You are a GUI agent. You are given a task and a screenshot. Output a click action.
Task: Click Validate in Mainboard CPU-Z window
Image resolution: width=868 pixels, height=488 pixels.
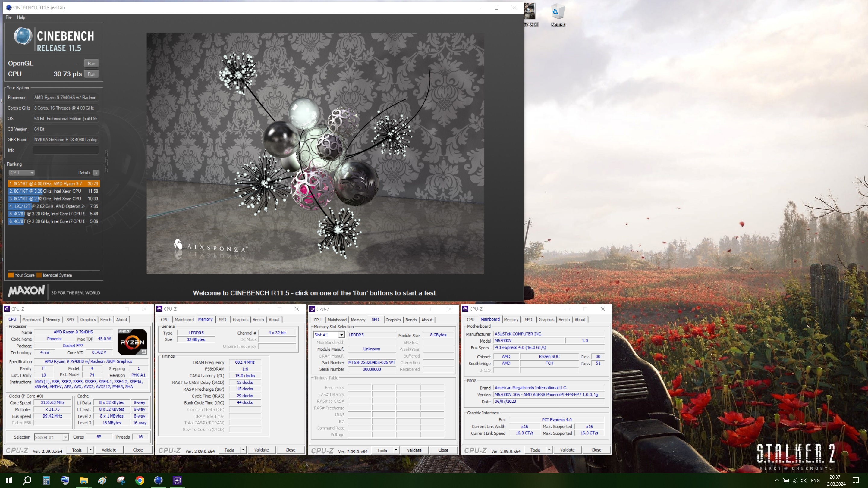tap(568, 450)
